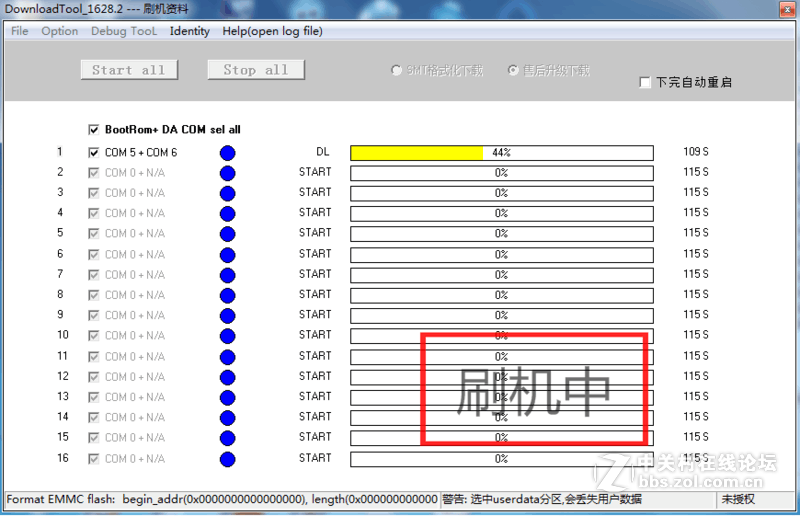Uncheck the COM 5 + COM 6 checkbox
The image size is (800, 516).
pos(94,152)
